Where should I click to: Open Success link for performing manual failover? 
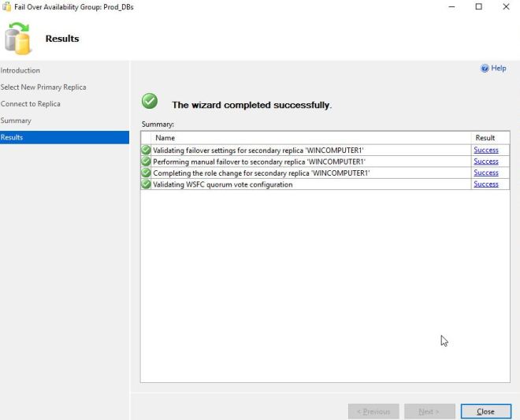click(485, 162)
